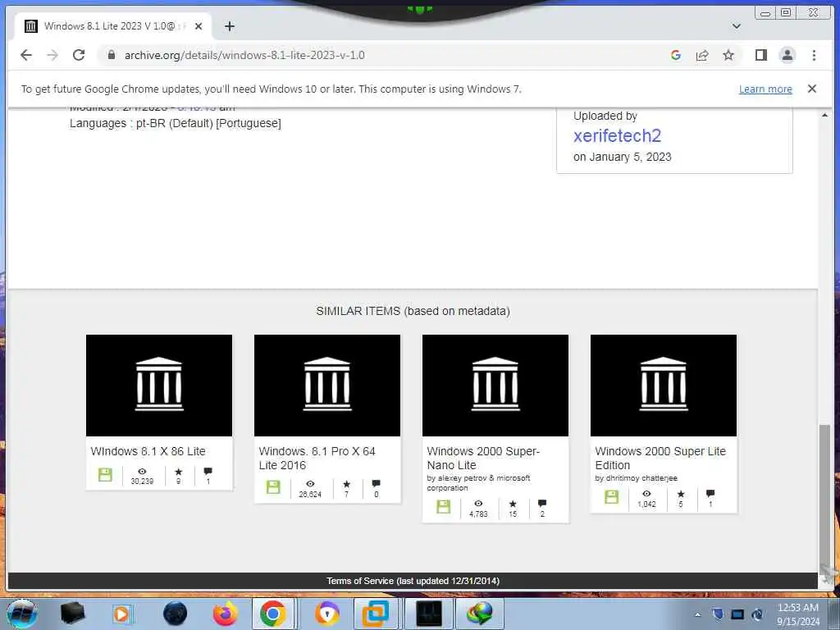The width and height of the screenshot is (840, 630).
Task: Click favorites star on 8.1 Pro X 64 card
Action: 347,484
